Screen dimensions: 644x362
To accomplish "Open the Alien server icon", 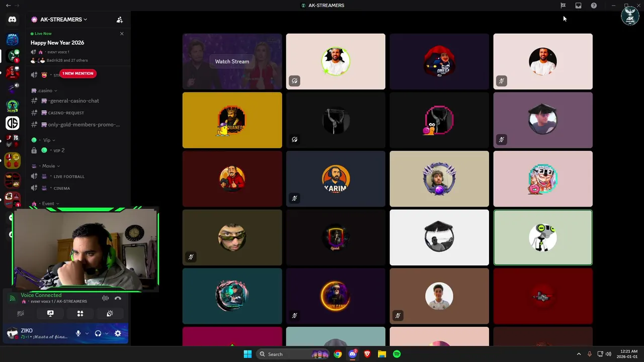I will [x=13, y=106].
